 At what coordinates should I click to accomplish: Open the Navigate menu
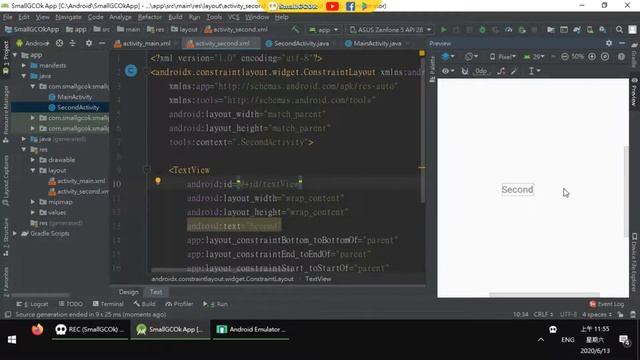(x=68, y=17)
